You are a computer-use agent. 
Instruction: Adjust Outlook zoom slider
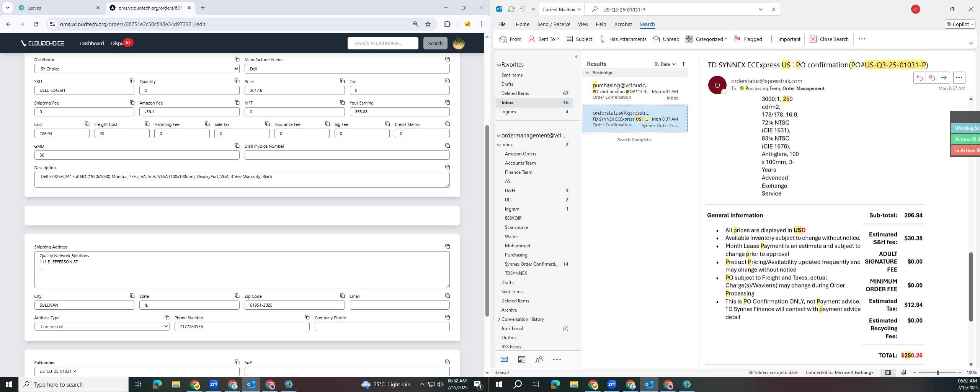(938, 372)
